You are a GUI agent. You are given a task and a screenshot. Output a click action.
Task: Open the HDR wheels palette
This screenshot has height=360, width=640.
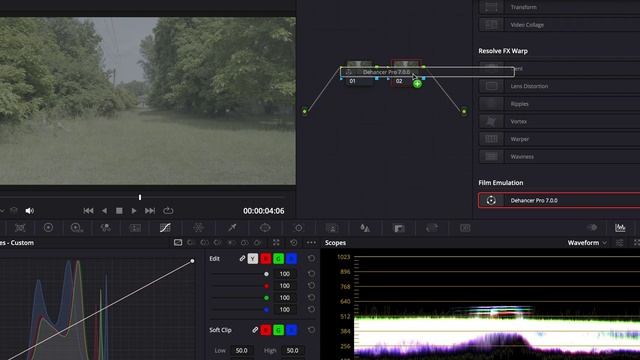point(76,228)
